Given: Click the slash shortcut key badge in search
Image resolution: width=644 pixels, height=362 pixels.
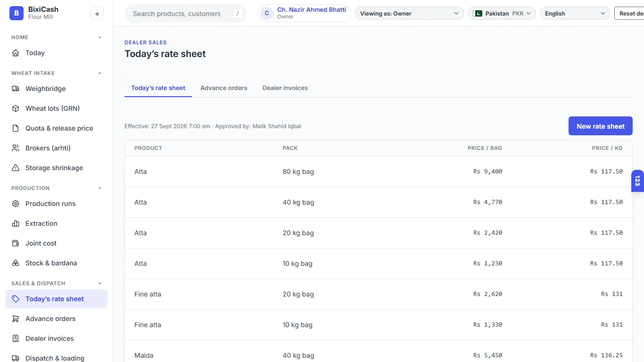Looking at the screenshot, I should [238, 14].
